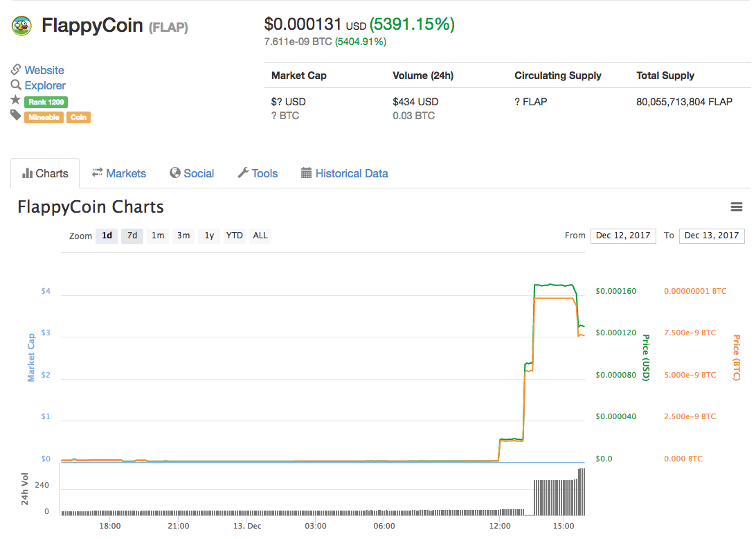Click the FlappyCoin bird logo icon
The width and height of the screenshot is (756, 539).
(21, 26)
